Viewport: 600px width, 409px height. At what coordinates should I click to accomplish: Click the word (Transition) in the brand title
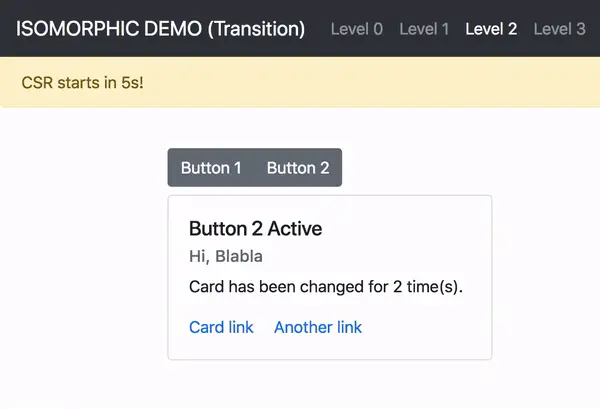click(x=255, y=29)
